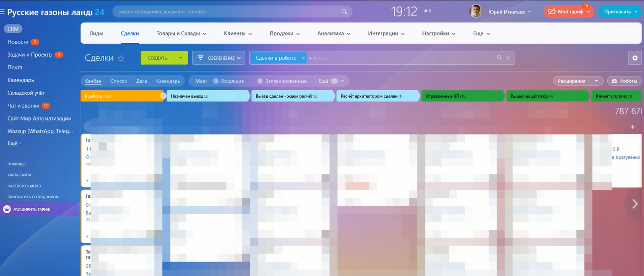Open Календарь in the left sidebar

pos(21,80)
